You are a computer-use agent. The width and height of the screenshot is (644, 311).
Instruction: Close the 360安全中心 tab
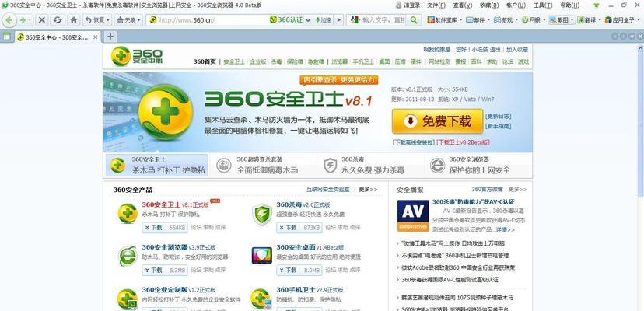point(96,37)
